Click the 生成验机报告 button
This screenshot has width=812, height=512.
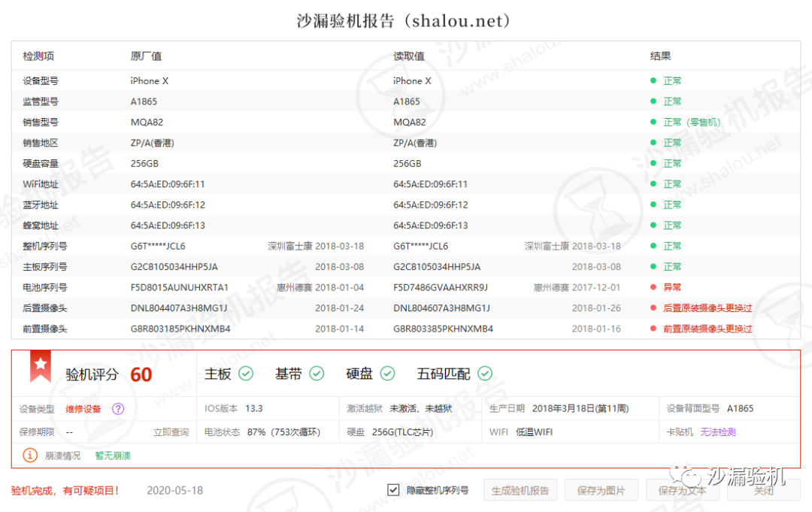(520, 490)
